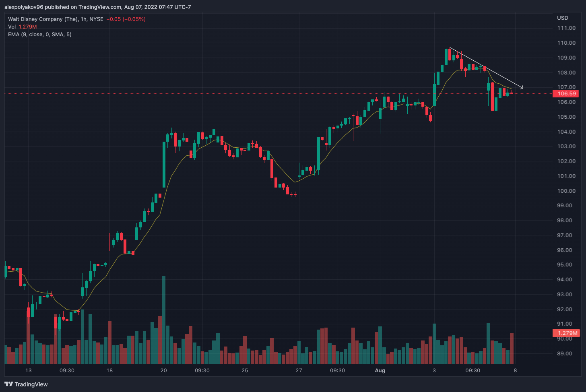Select the Vol 1.279M indicator legend
Screen dimensions: 586x392
tap(23, 27)
